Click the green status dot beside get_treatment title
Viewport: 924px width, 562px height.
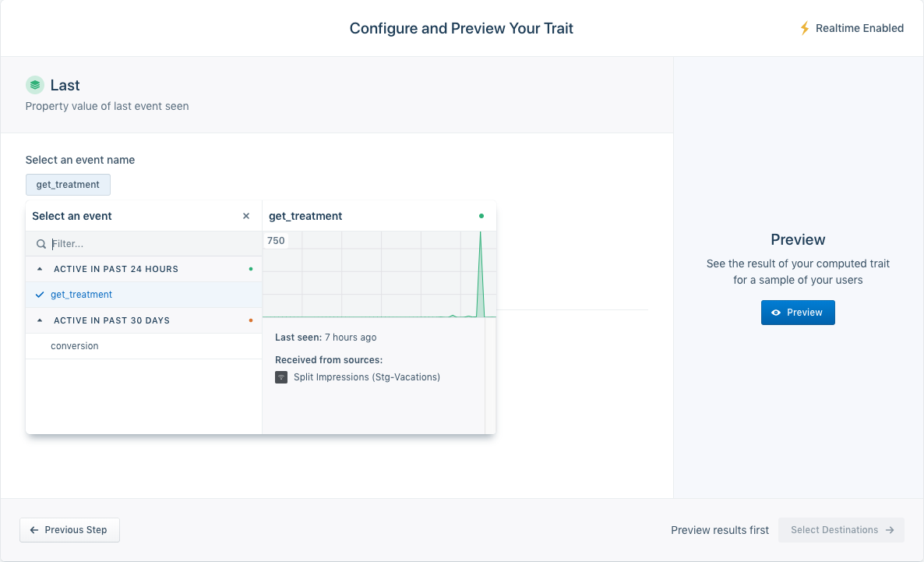pos(481,216)
